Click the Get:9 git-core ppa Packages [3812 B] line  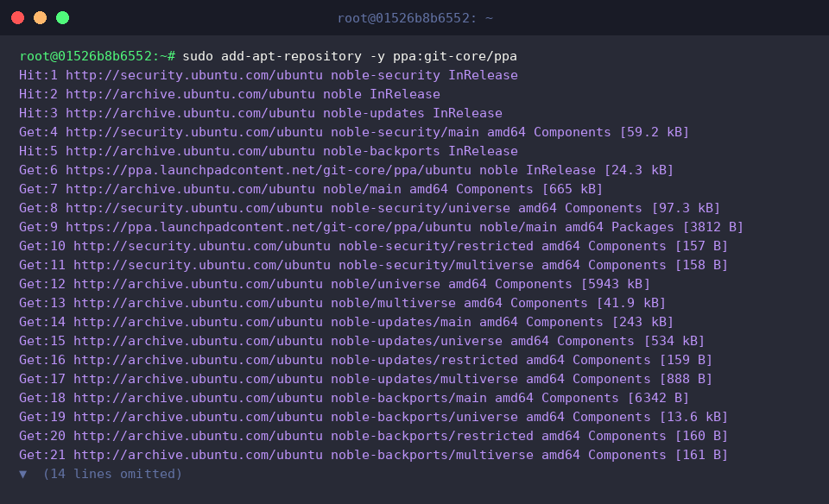point(381,227)
